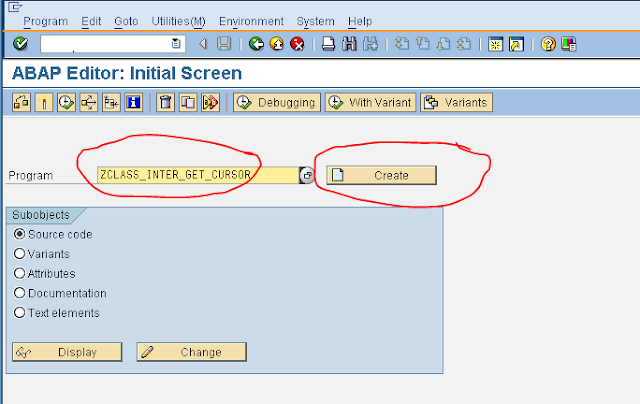Open the Program field search help button
Screen dimensions: 640x404
[x=307, y=175]
